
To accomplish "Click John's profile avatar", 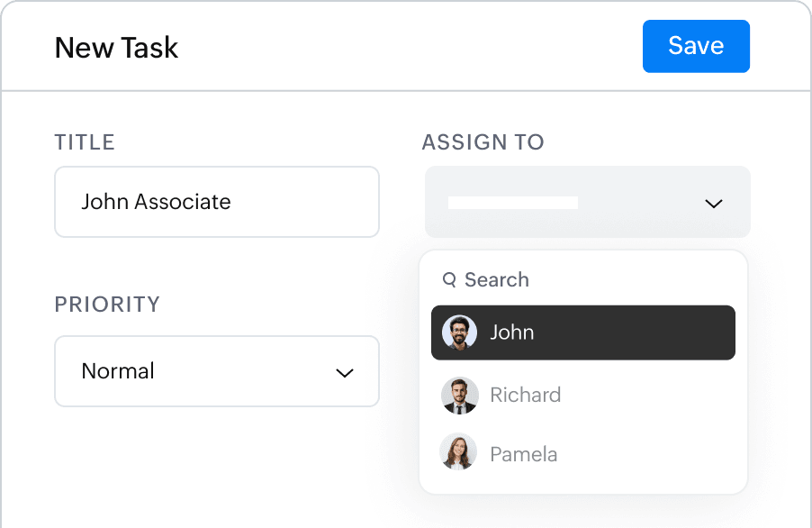I will click(459, 332).
